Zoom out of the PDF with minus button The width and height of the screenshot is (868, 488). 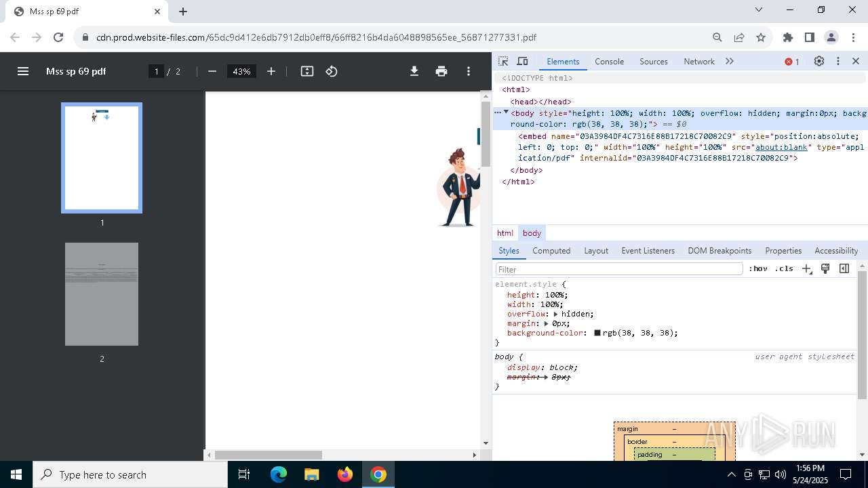pyautogui.click(x=212, y=71)
